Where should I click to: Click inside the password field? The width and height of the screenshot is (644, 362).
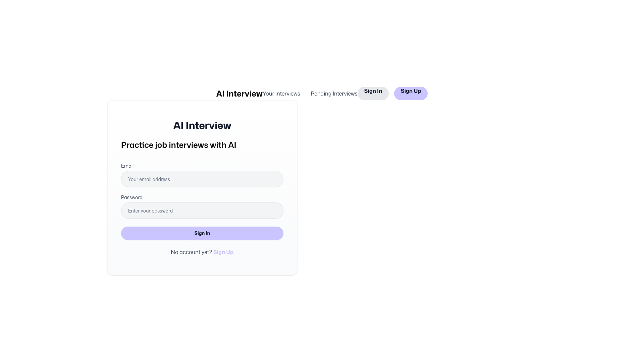coord(202,210)
